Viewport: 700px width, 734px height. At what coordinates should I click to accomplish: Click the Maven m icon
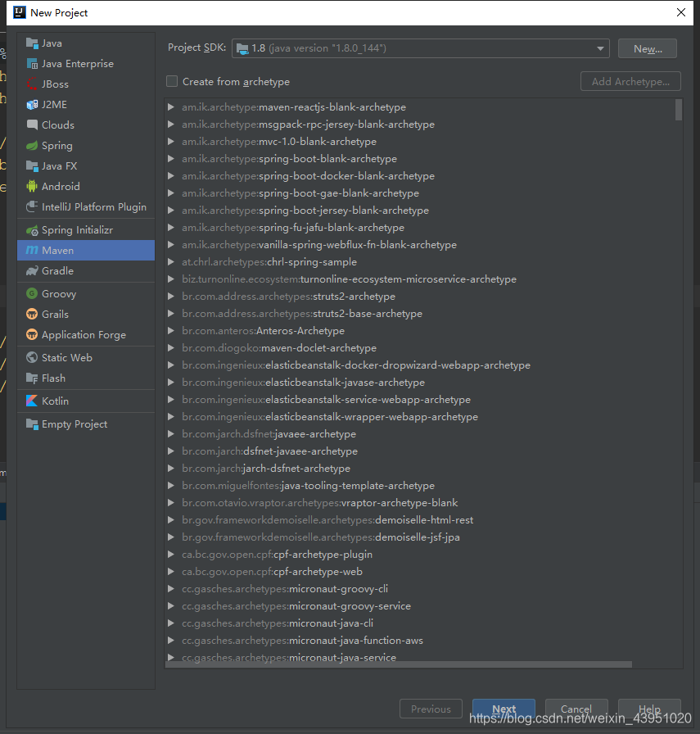tap(32, 251)
